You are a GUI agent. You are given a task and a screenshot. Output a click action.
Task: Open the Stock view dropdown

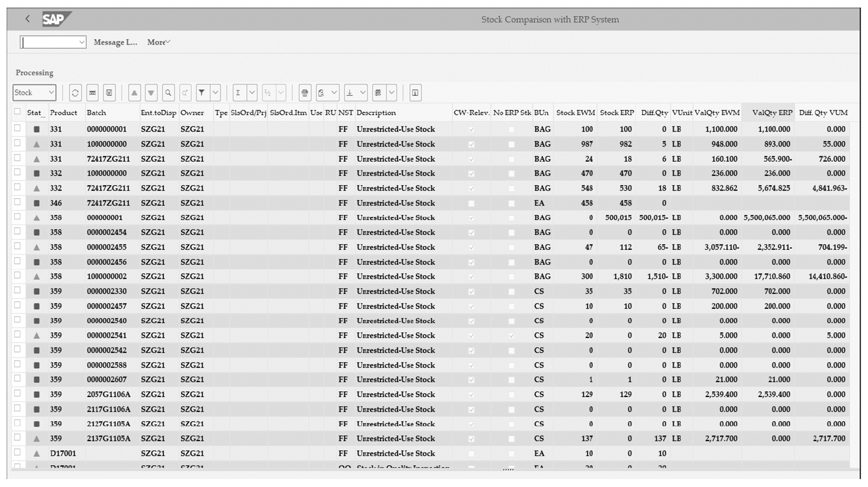tap(34, 92)
